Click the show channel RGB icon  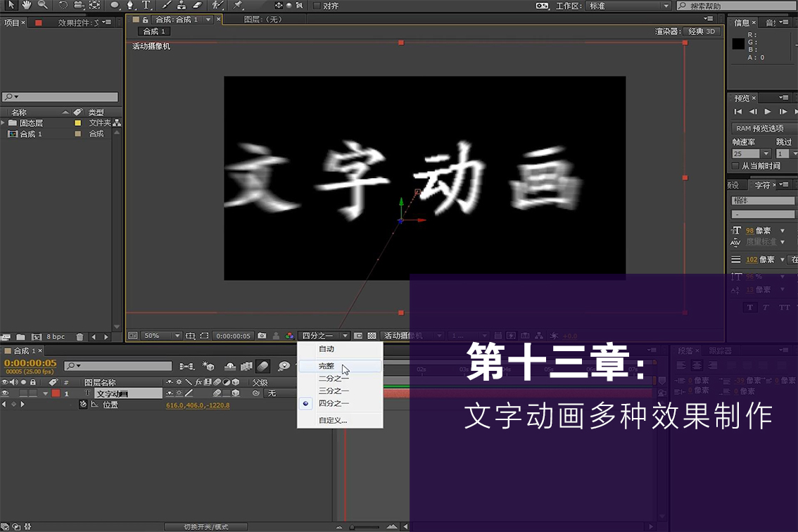tap(290, 336)
